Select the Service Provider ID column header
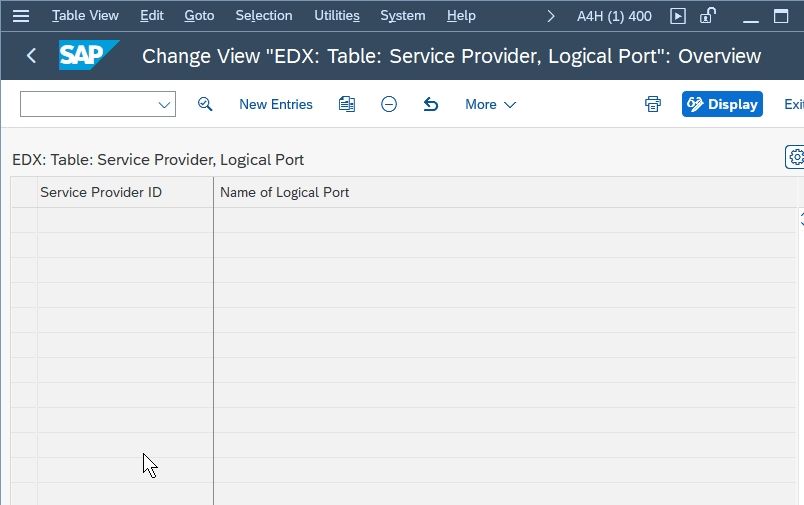This screenshot has height=505, width=804. [125, 192]
